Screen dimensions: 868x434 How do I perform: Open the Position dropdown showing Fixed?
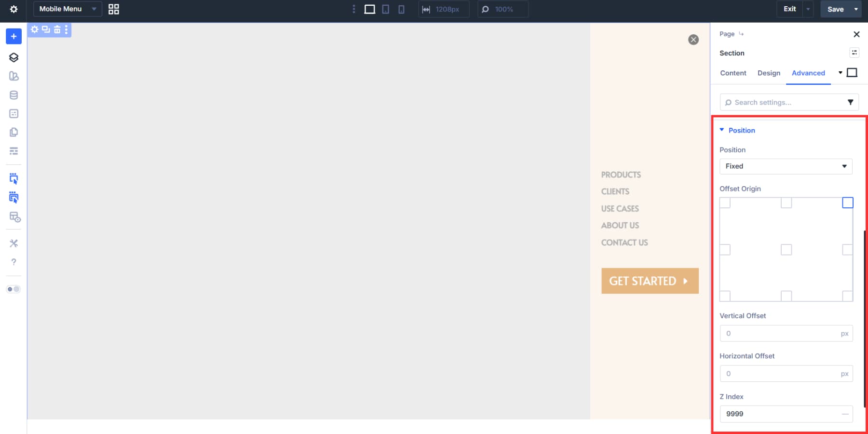tap(786, 166)
